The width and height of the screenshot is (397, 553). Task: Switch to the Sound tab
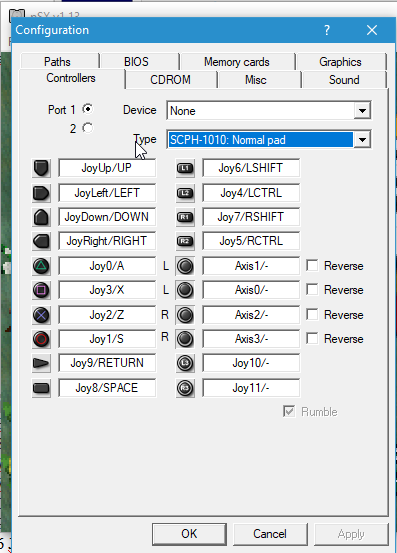point(344,80)
